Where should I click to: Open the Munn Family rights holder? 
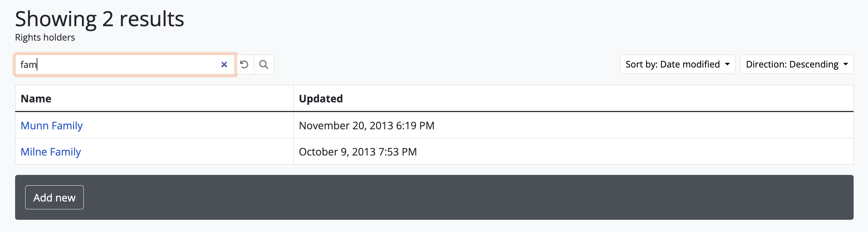(x=52, y=126)
